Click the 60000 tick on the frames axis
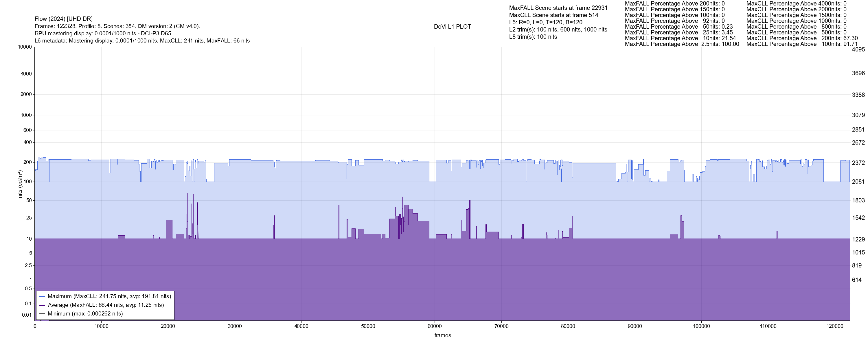Image resolution: width=868 pixels, height=347 pixels. (434, 326)
